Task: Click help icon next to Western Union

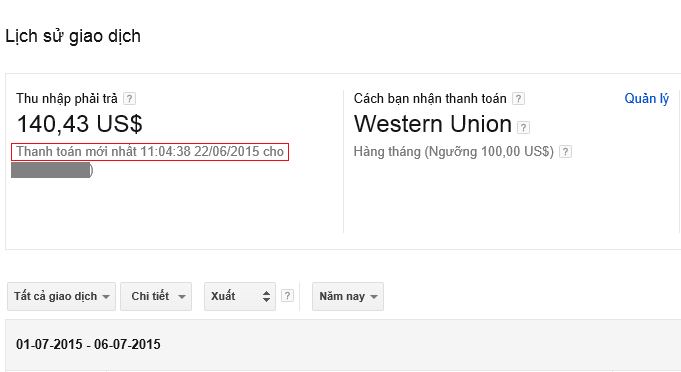Action: [523, 128]
